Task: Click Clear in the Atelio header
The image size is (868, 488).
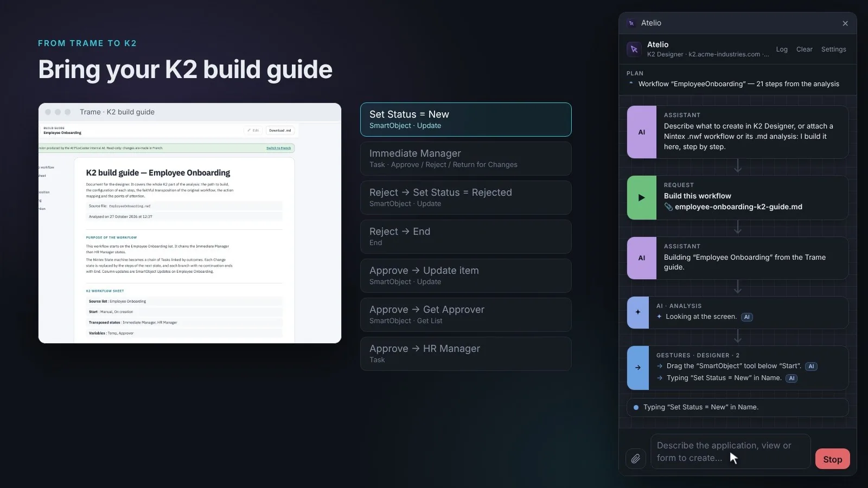Action: 805,49
